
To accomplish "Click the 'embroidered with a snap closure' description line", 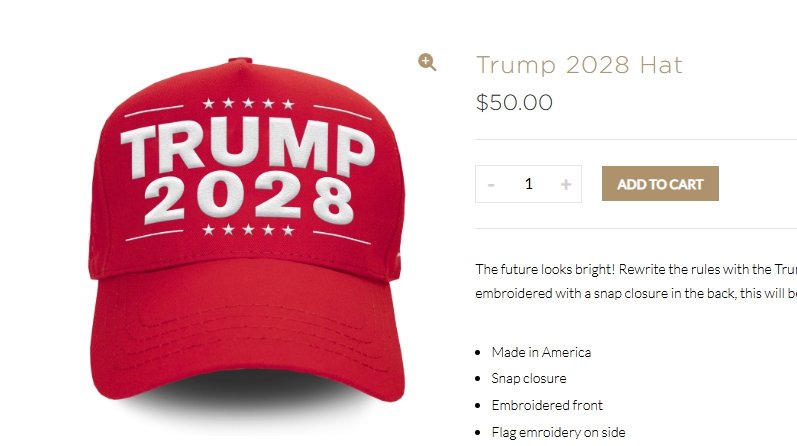I will coord(636,293).
